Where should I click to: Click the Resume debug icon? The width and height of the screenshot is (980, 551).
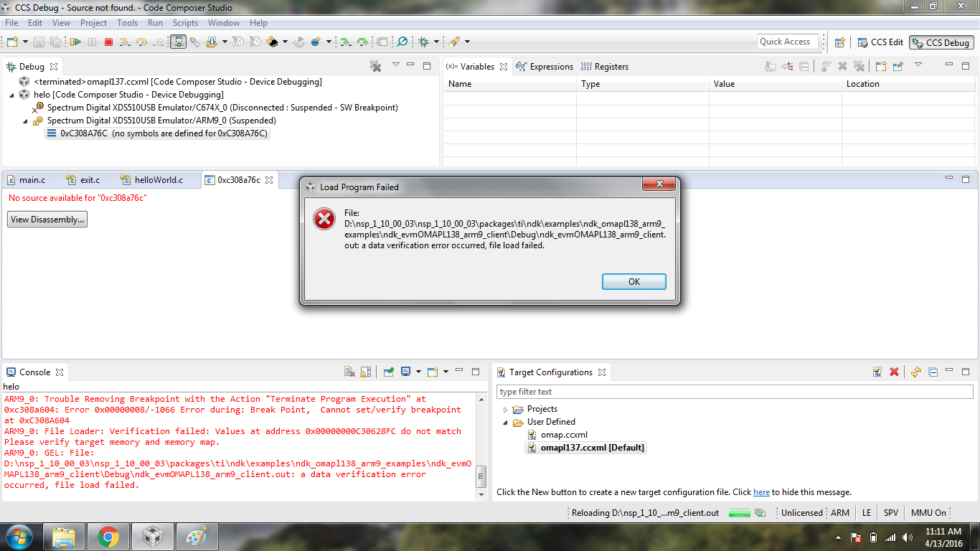(75, 41)
